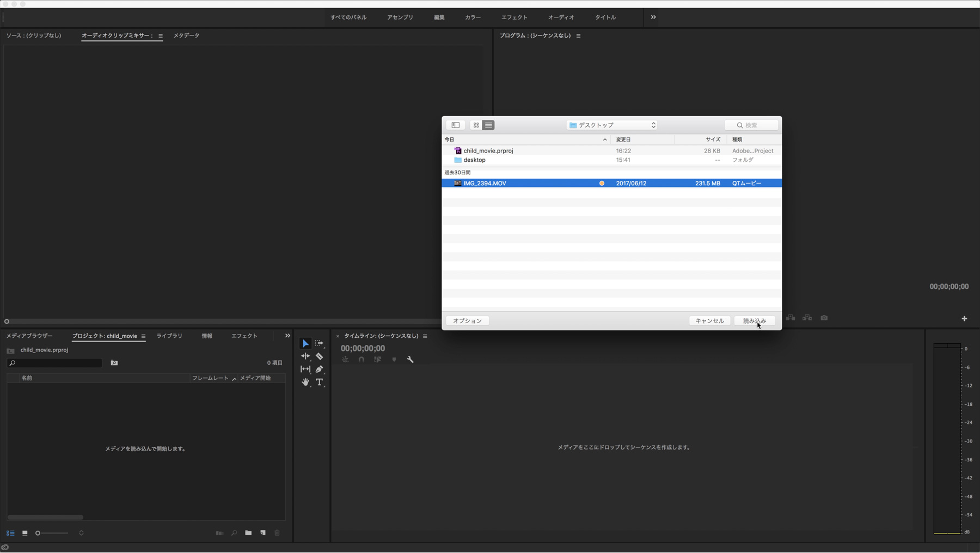980x553 pixels.
Task: Select the Hand tool
Action: pos(305,382)
